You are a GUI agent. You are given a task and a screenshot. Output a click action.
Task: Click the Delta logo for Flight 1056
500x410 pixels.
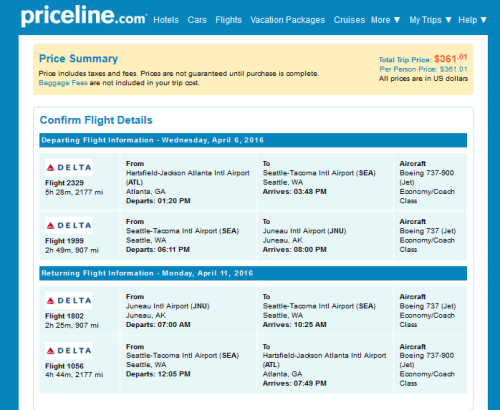[69, 351]
